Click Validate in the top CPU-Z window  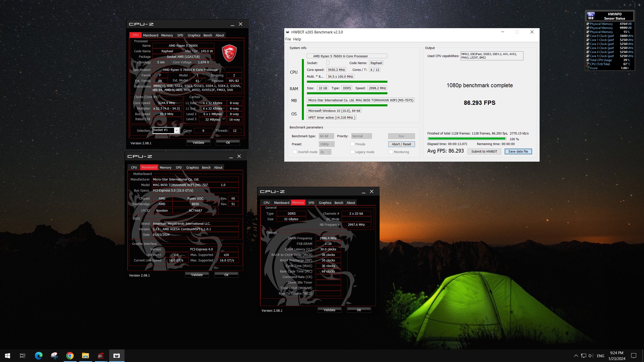click(x=198, y=143)
